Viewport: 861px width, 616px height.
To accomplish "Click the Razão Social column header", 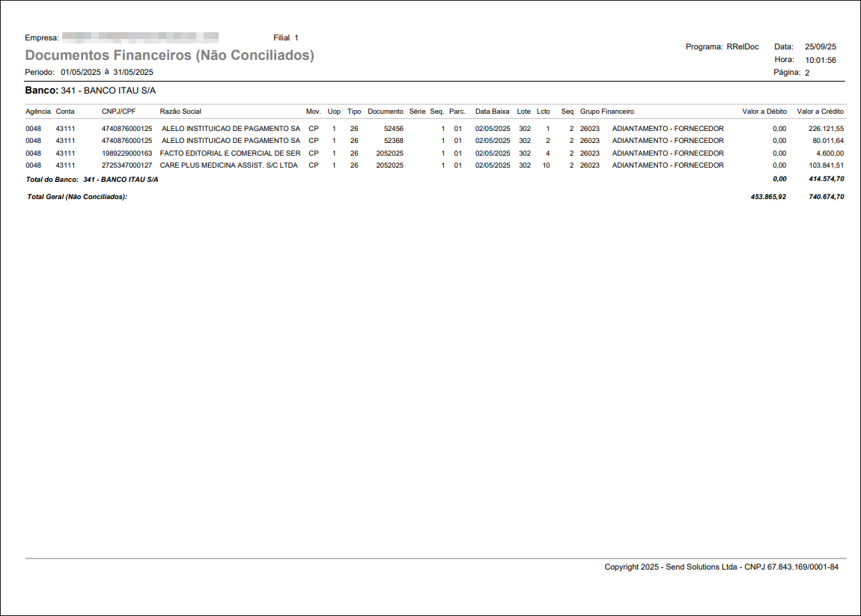I will [180, 112].
